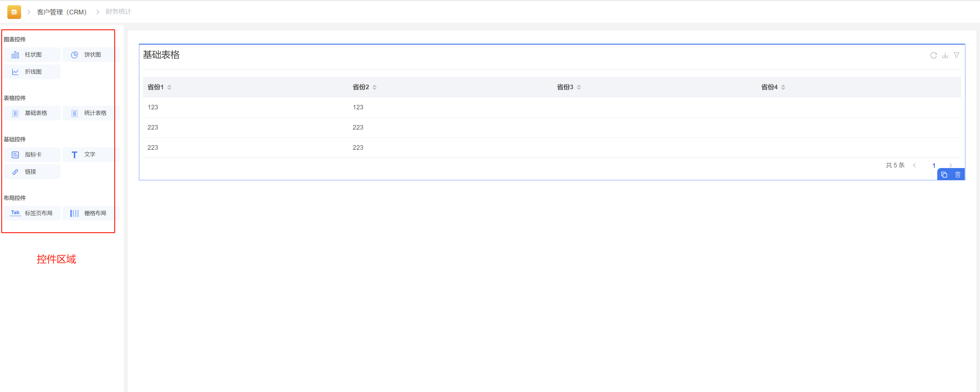Go to next page in pagination

[951, 165]
